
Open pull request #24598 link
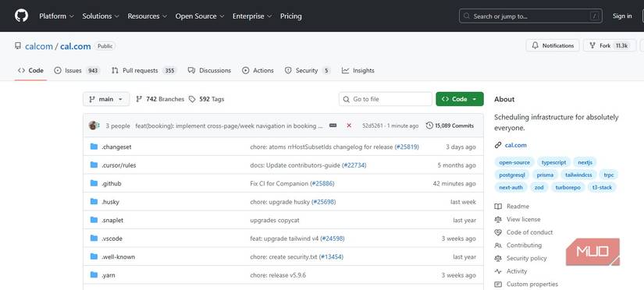pos(333,239)
